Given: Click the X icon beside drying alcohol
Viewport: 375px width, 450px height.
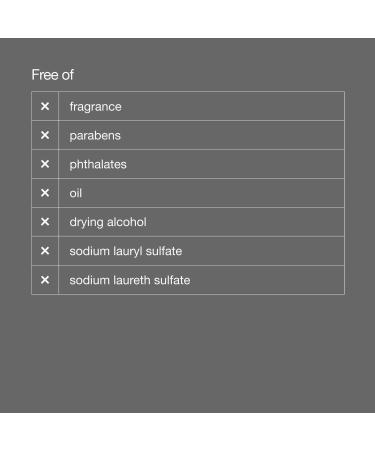Looking at the screenshot, I should (x=45, y=222).
